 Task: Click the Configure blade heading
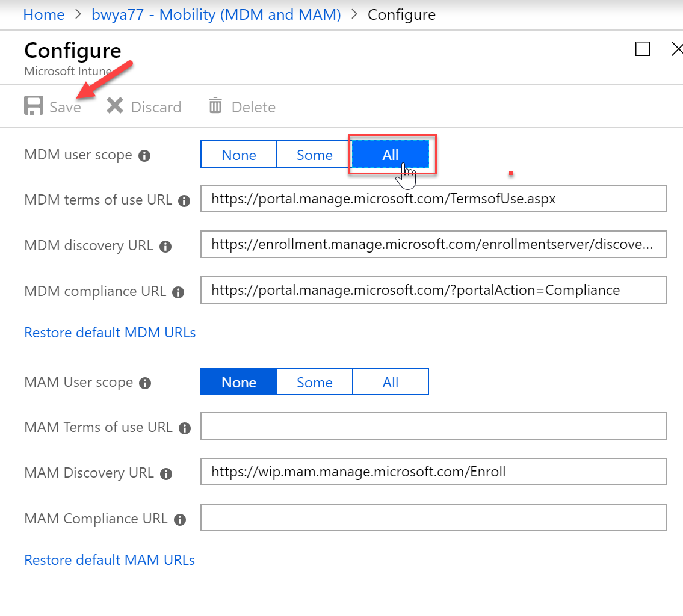[72, 51]
